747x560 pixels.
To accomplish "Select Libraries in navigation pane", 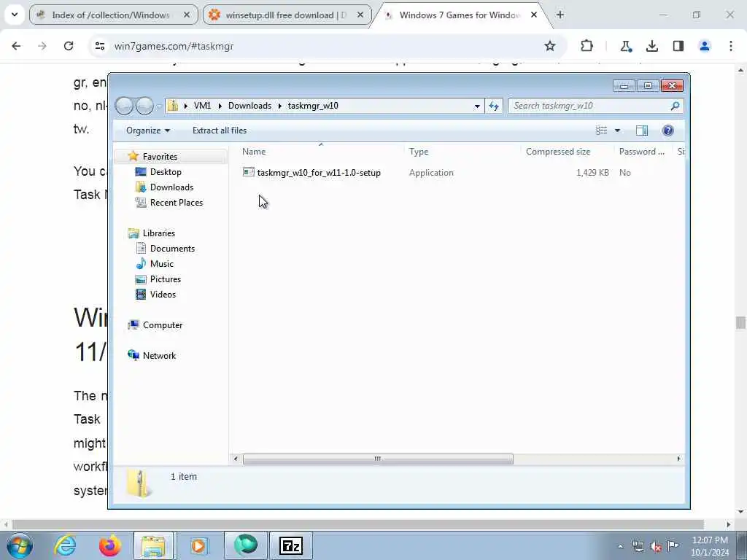I will pos(158,233).
